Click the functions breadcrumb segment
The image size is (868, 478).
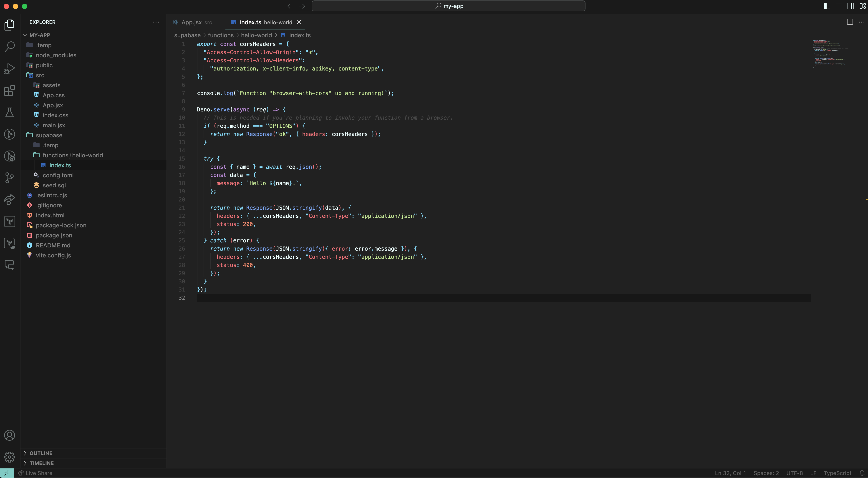(x=221, y=35)
